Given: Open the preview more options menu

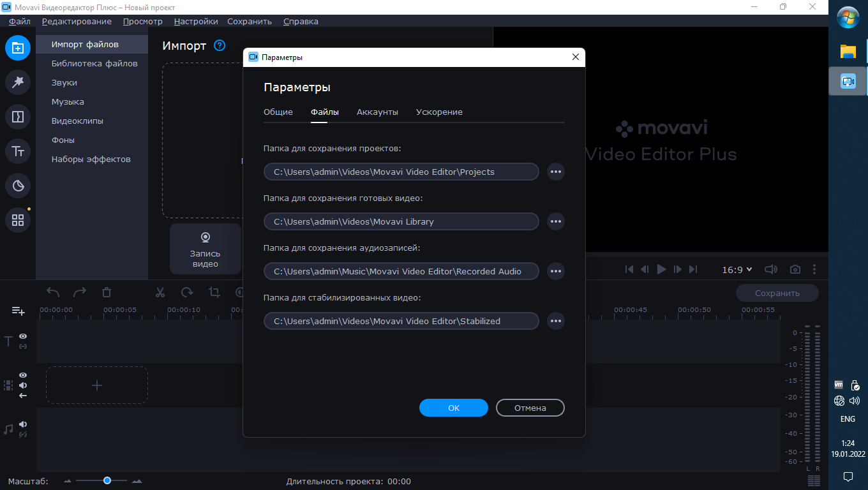Looking at the screenshot, I should coord(814,270).
